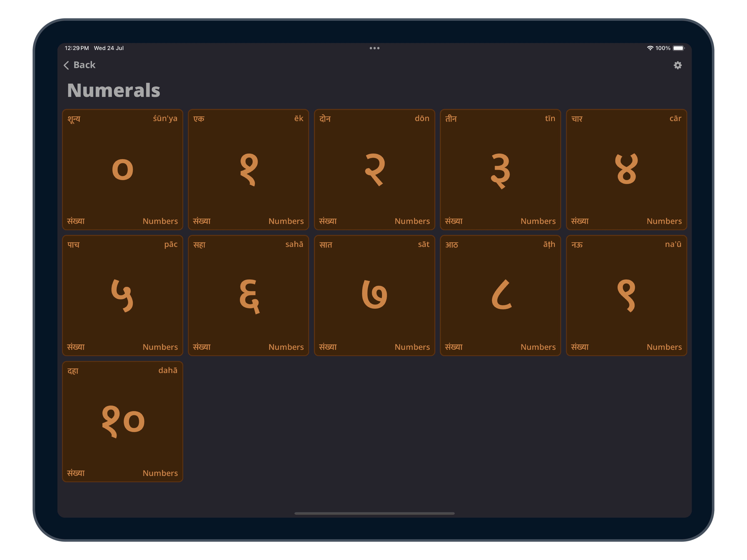Tap the Wi-Fi status icon
The image size is (747, 560).
tap(650, 48)
